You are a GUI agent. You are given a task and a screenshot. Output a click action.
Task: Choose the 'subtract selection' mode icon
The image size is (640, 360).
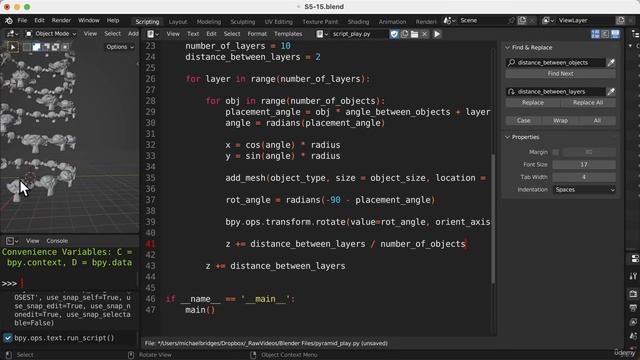(46, 47)
